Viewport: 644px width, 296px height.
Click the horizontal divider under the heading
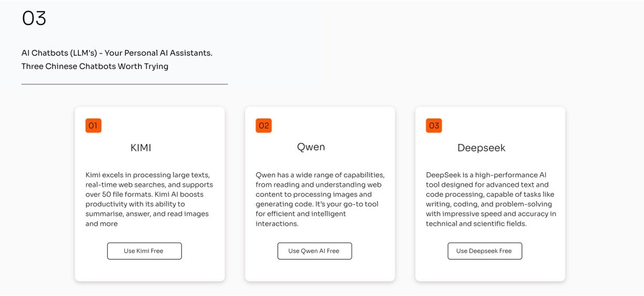pyautogui.click(x=124, y=84)
